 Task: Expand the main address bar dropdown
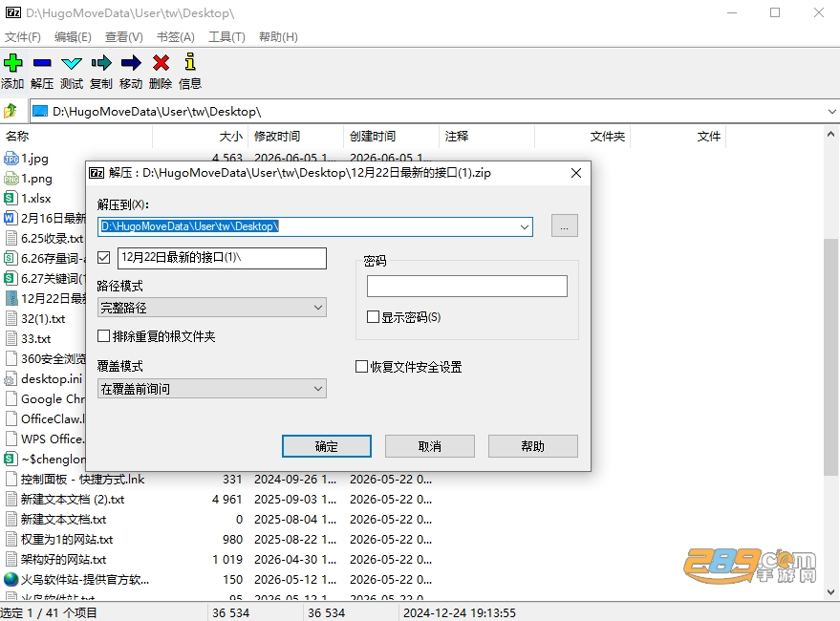(832, 112)
